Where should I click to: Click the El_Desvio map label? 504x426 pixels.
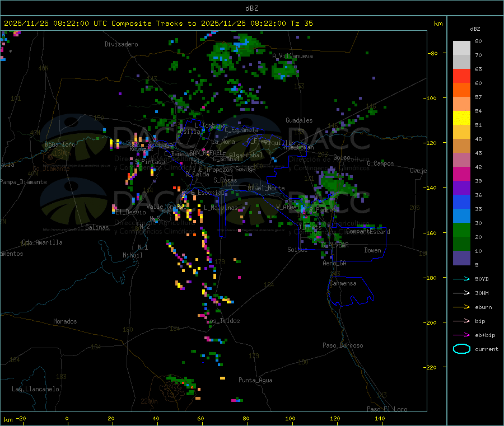[x=131, y=212]
